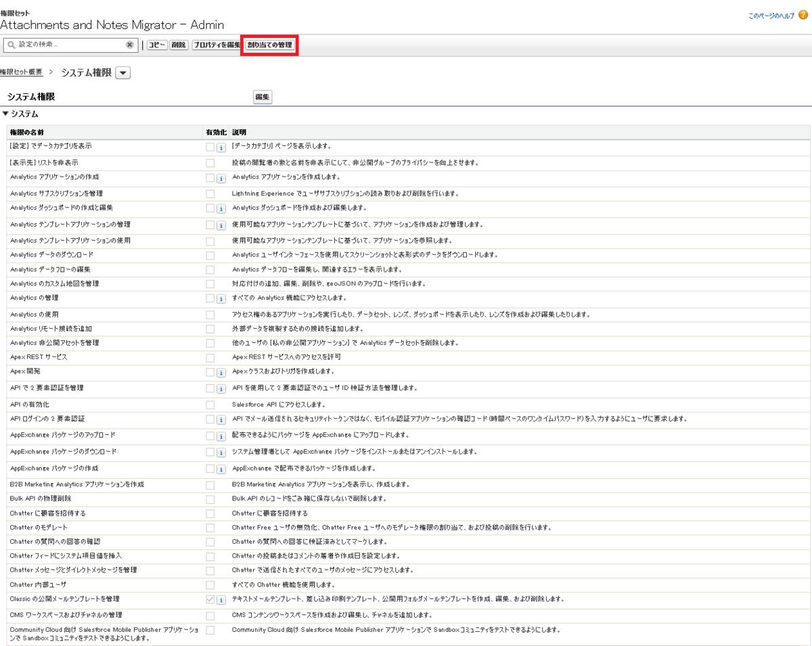The height and width of the screenshot is (646, 812).
Task: Collapse the システム section triangle
Action: (x=5, y=114)
